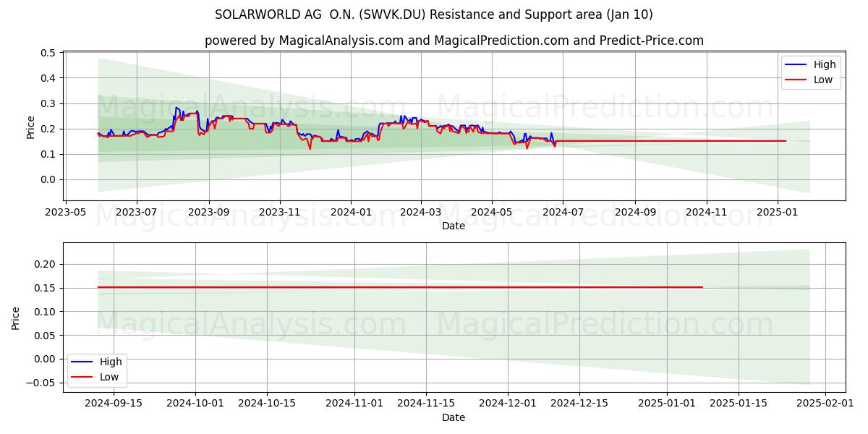Image resolution: width=868 pixels, height=434 pixels.
Task: Click the '0.10' y-axis label in the bottom chart
Action: click(46, 312)
